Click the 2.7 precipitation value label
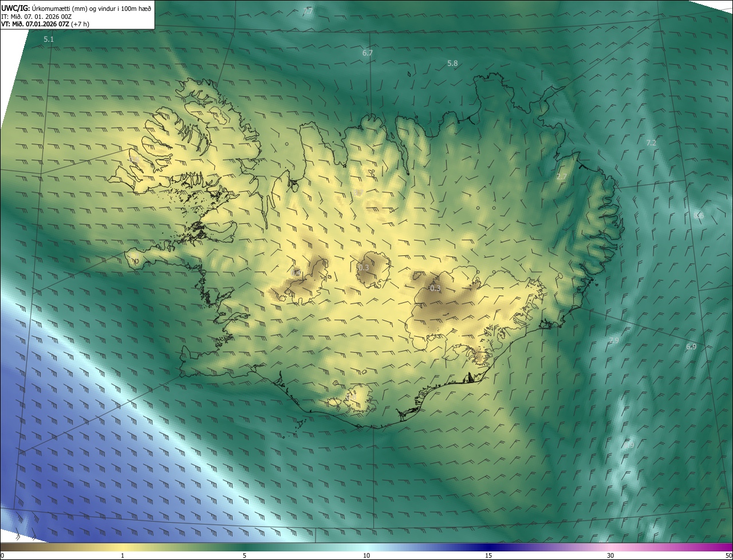This screenshot has width=733, height=560. (562, 177)
